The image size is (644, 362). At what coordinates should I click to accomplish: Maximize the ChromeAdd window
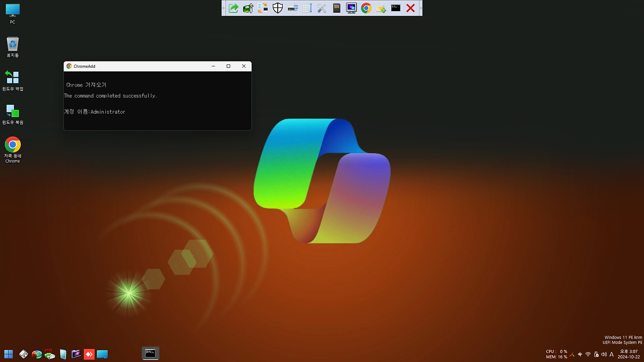228,66
